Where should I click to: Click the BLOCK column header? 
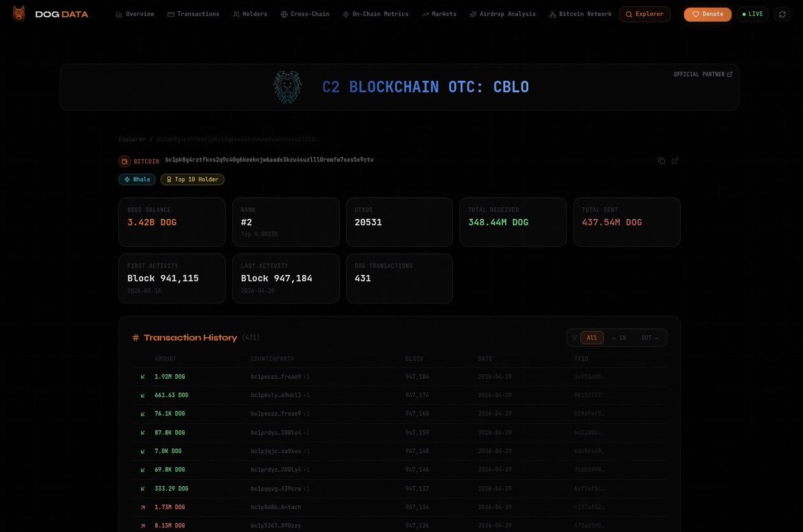click(x=414, y=359)
